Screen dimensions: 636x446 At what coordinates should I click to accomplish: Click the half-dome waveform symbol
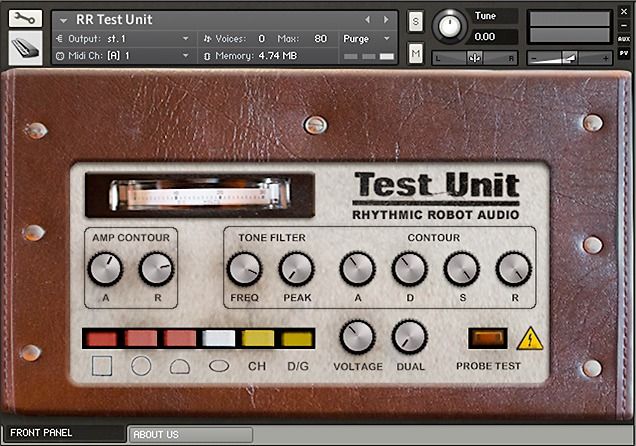[x=180, y=367]
